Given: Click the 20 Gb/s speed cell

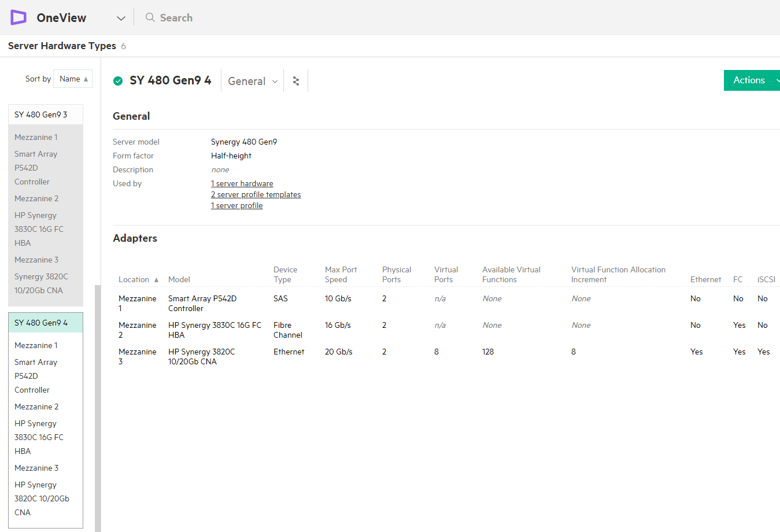Looking at the screenshot, I should [339, 352].
